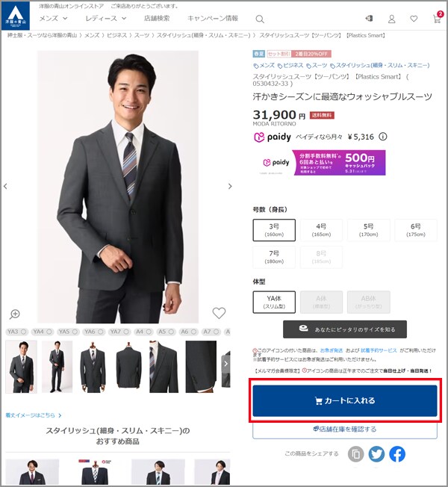Open the キャンペーン情報 menu item
Image resolution: width=448 pixels, height=487 pixels.
[213, 18]
